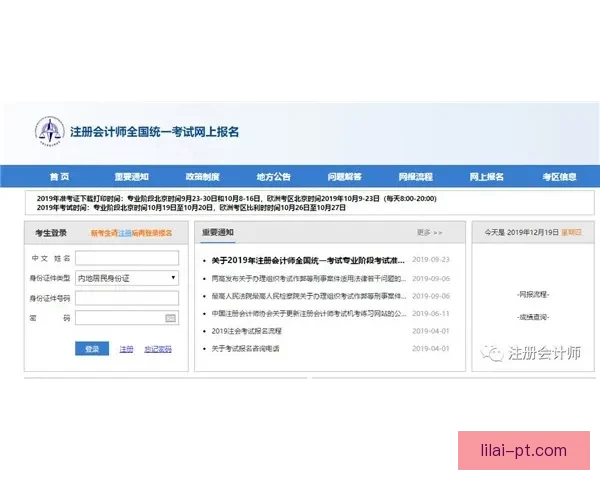Open the 身份证件类型 dropdown

coord(127,278)
